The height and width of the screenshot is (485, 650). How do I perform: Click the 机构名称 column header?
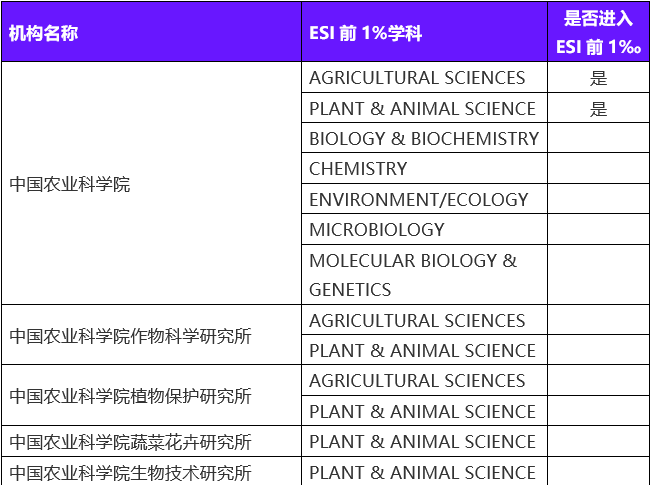(x=44, y=32)
